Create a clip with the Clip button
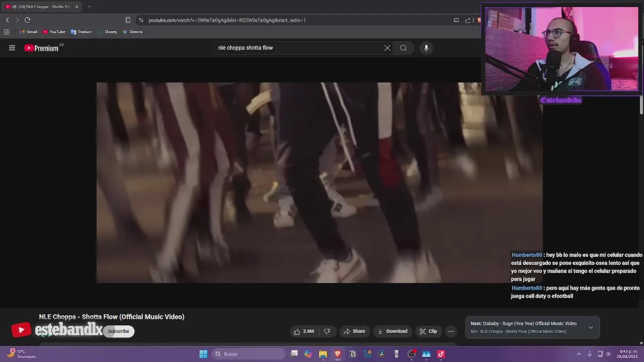 tap(428, 331)
